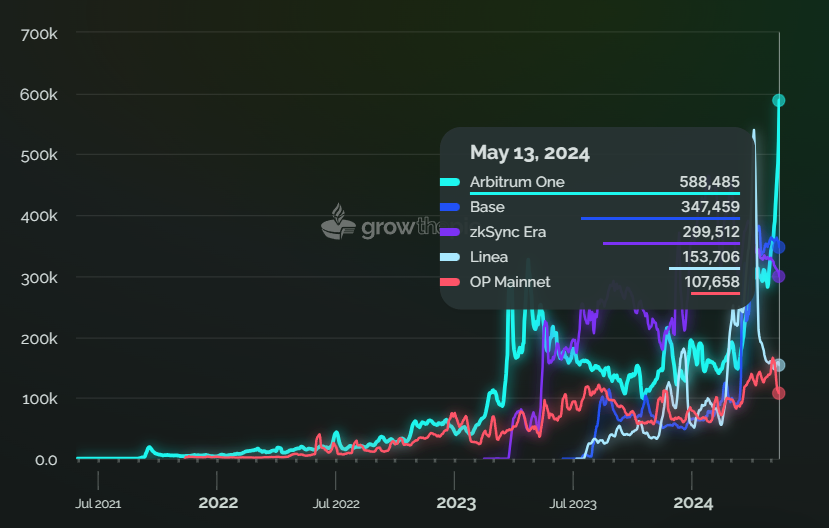Click the value 153,706
Screen dimensions: 829x528
point(711,257)
